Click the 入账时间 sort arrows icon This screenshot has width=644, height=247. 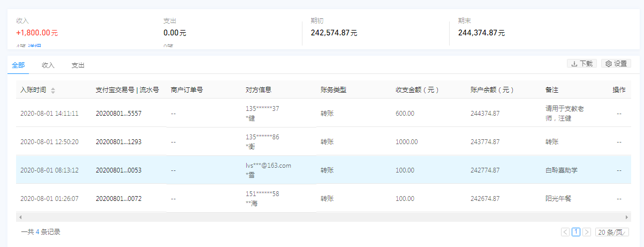click(53, 91)
